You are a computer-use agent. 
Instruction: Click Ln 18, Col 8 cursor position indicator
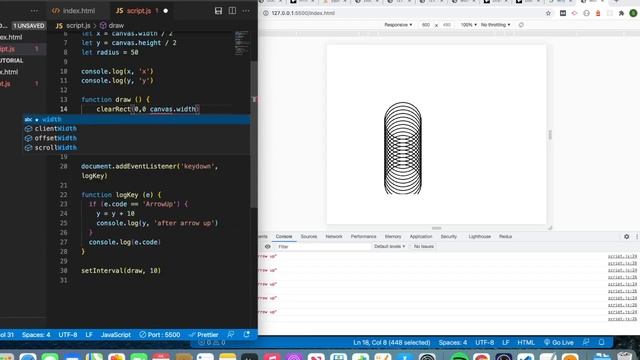coord(392,342)
